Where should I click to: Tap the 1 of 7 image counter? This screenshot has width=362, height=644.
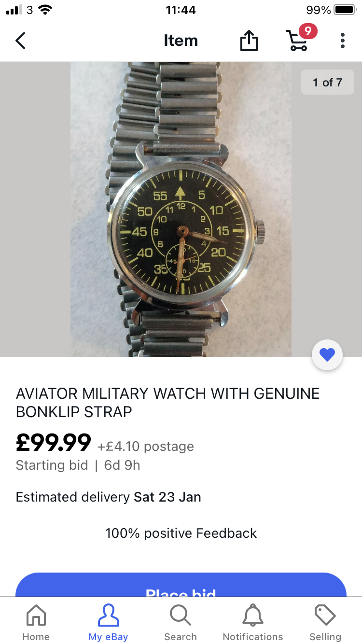pos(327,83)
